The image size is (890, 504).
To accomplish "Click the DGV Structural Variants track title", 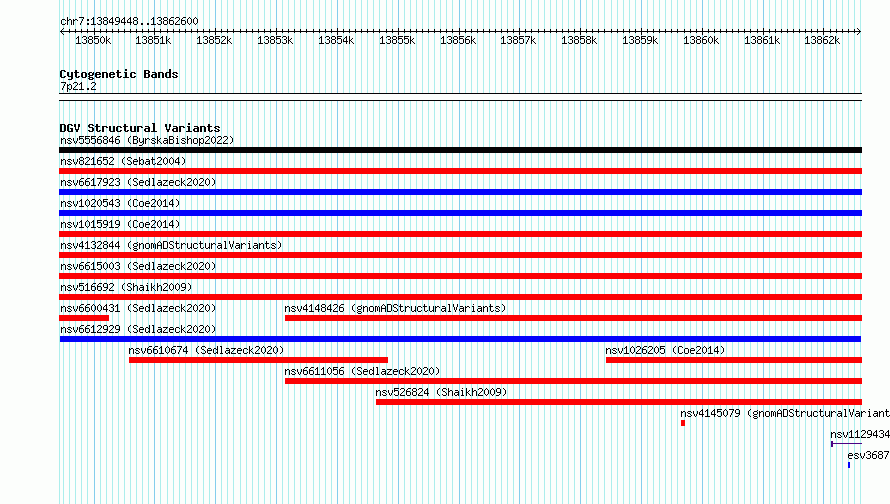I will (140, 128).
